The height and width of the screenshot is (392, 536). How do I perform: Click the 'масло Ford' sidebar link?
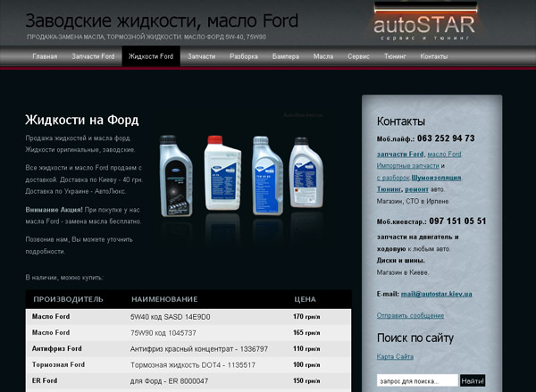click(444, 154)
